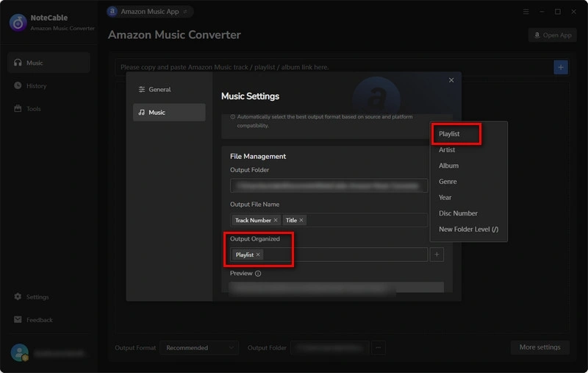The width and height of the screenshot is (588, 373).
Task: Click the Open App button
Action: point(553,35)
